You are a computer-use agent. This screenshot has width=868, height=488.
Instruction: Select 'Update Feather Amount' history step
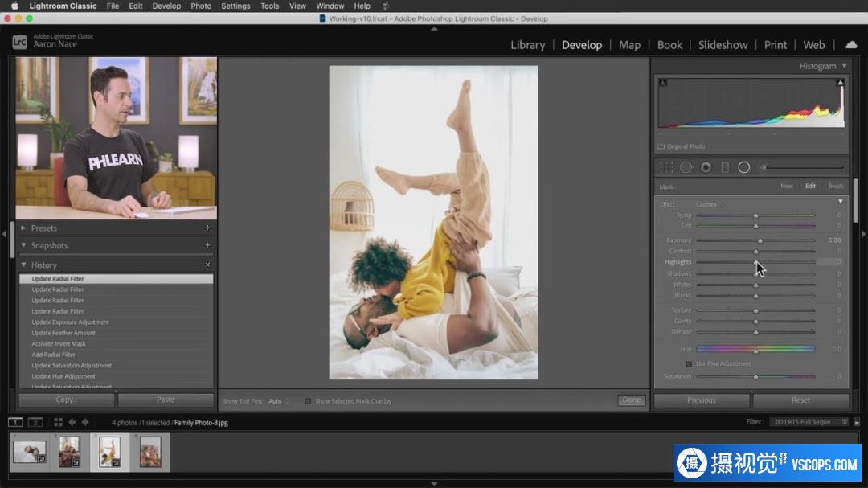point(117,333)
